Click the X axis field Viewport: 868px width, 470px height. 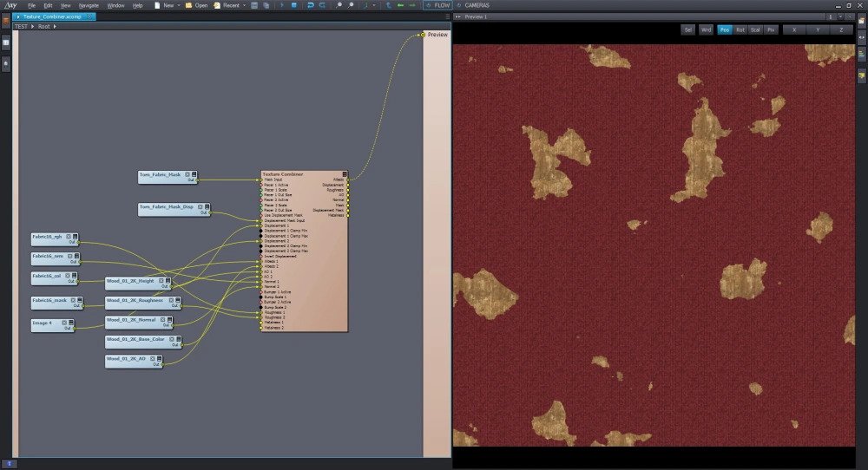pos(794,29)
